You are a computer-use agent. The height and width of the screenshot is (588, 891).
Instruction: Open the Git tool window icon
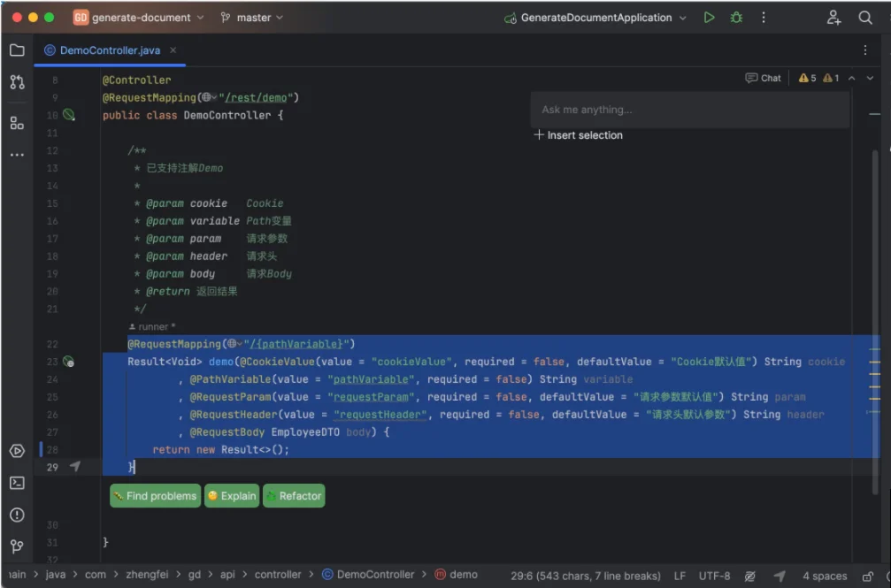click(17, 546)
